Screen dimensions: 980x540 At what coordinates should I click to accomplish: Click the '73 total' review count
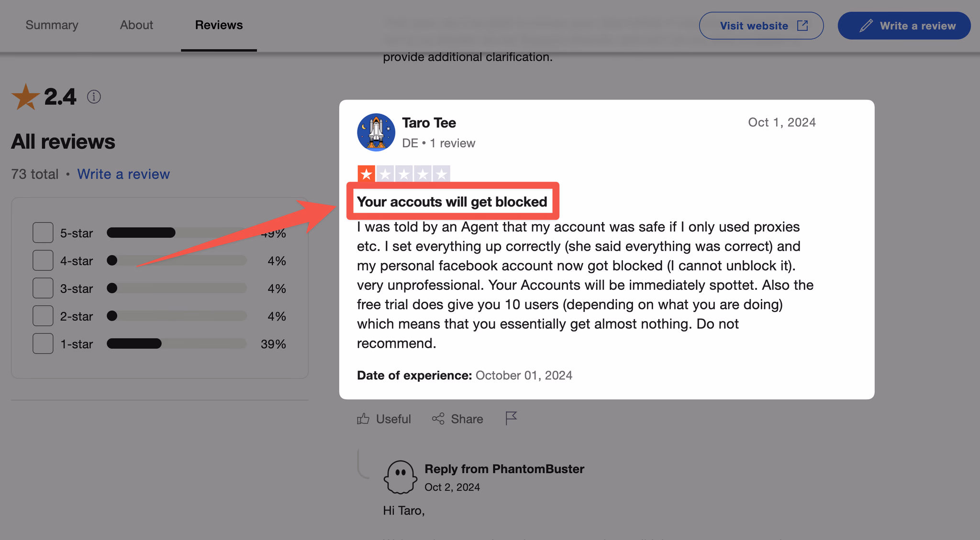[35, 174]
